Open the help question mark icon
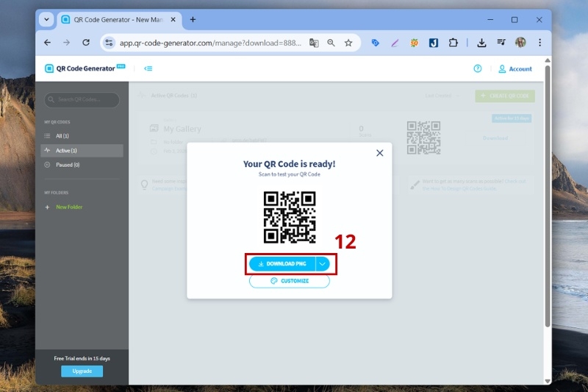The height and width of the screenshot is (392, 588). click(477, 68)
